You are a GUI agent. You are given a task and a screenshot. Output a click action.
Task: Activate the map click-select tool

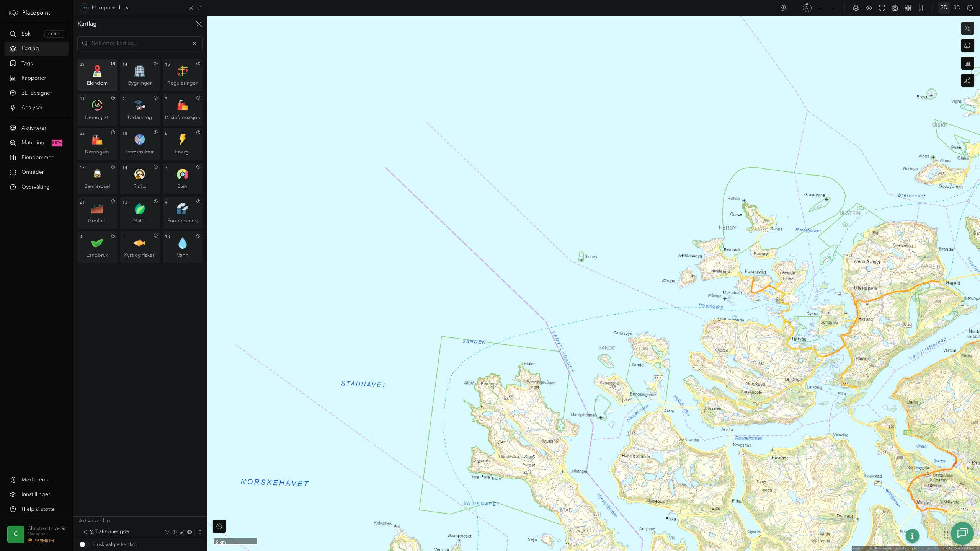click(967, 29)
